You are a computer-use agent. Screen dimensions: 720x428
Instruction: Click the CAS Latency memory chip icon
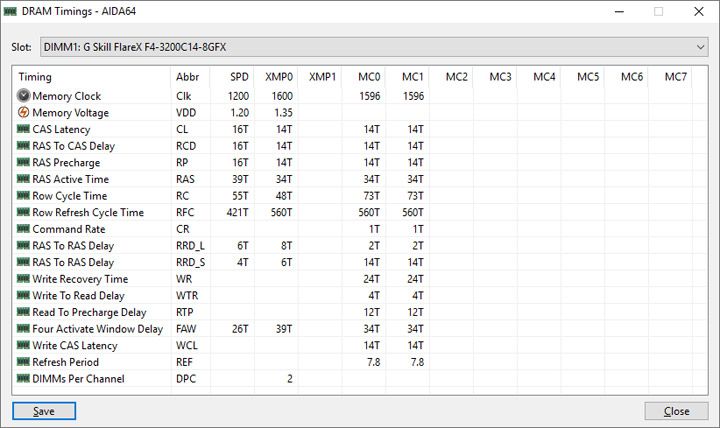23,129
